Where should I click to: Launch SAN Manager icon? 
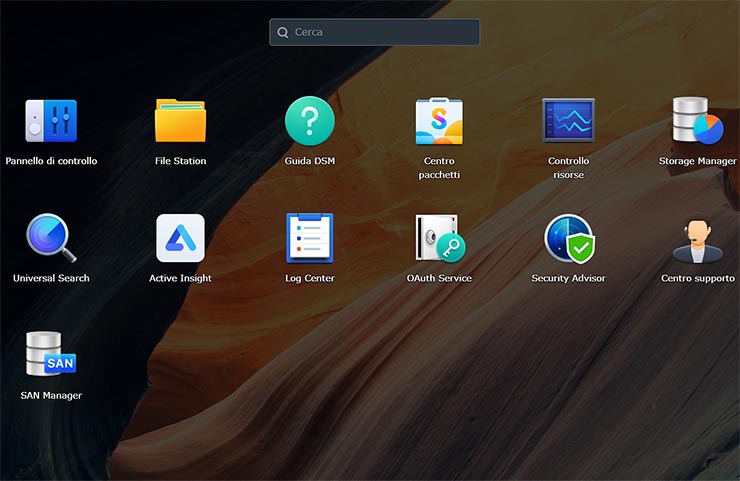(x=51, y=355)
